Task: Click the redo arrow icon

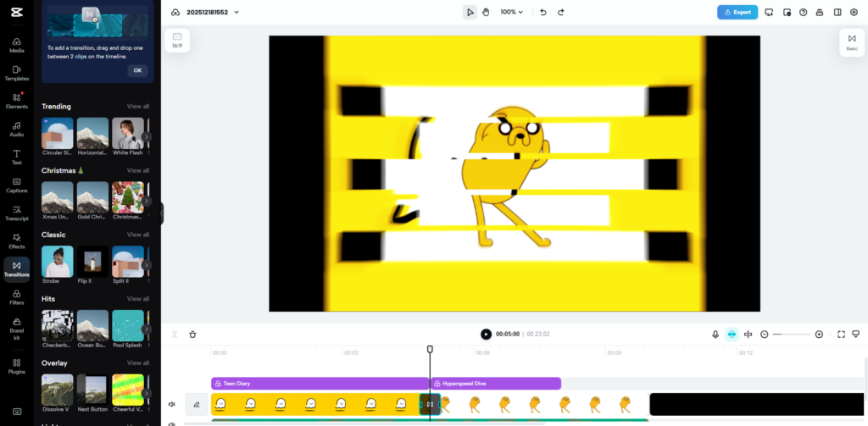Action: point(560,13)
